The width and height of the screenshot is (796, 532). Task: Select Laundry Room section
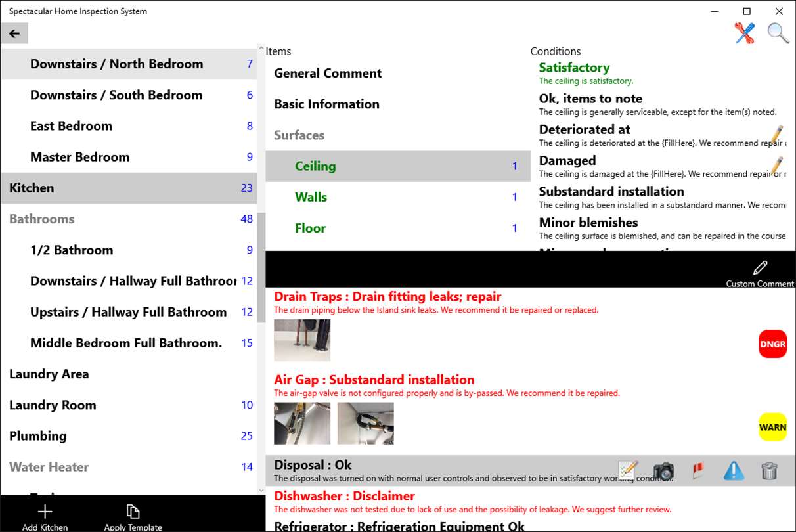click(x=129, y=405)
